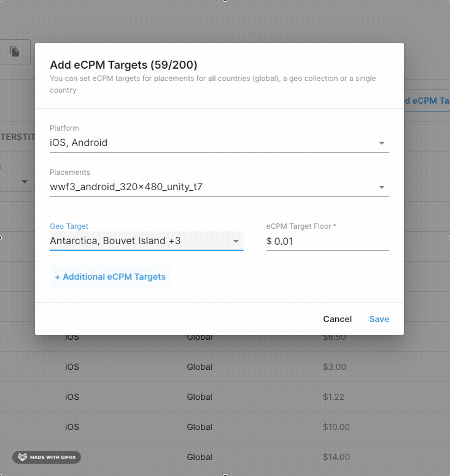The image size is (450, 476).
Task: Select the iOS row with $3.00 target
Action: (x=225, y=367)
